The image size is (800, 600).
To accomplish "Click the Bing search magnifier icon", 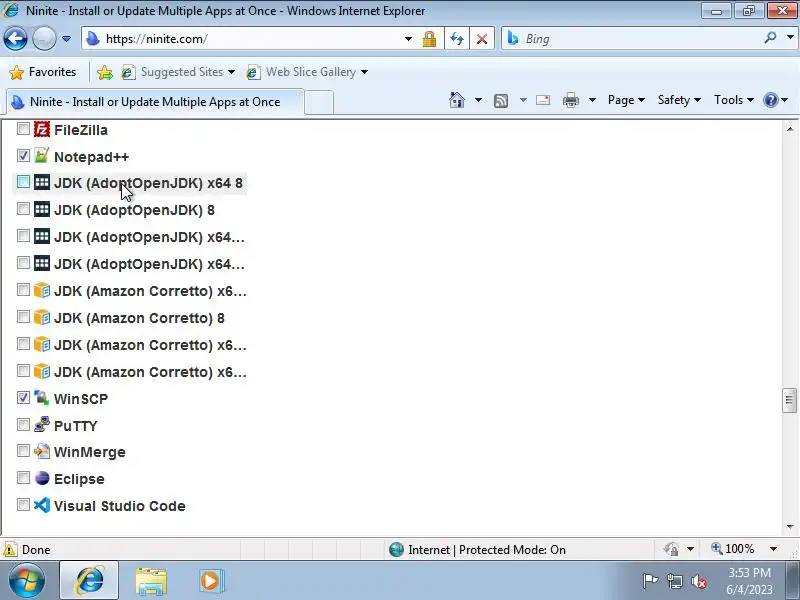I will point(770,38).
